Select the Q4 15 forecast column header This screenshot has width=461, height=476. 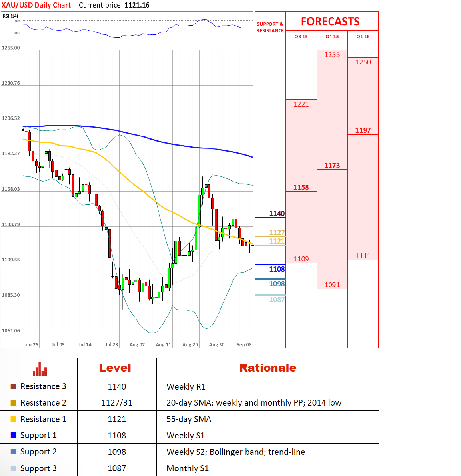click(332, 36)
